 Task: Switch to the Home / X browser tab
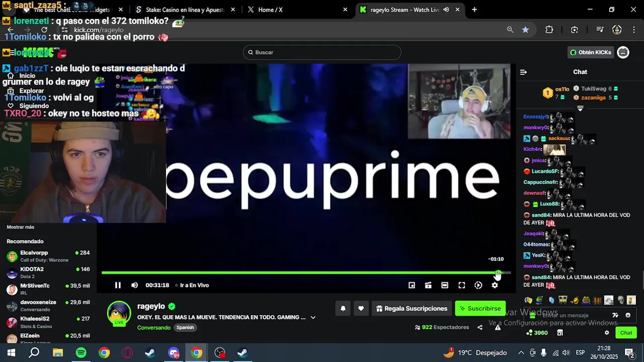(298, 10)
